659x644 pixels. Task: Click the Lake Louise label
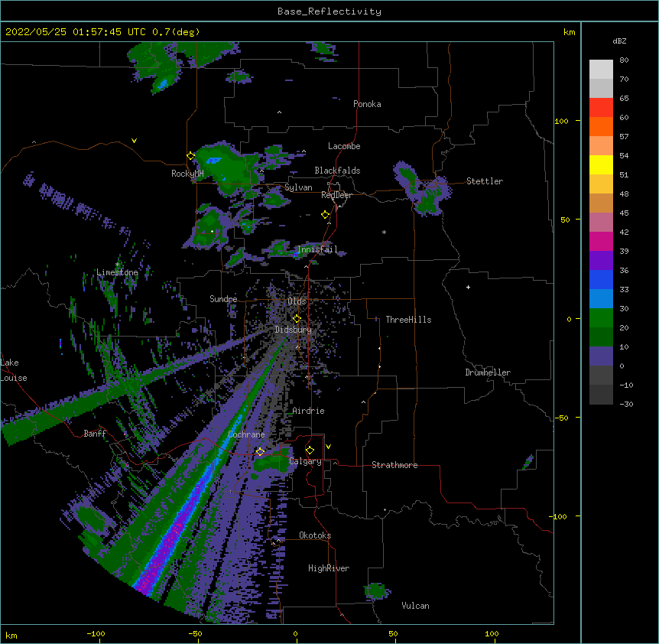pyautogui.click(x=14, y=370)
